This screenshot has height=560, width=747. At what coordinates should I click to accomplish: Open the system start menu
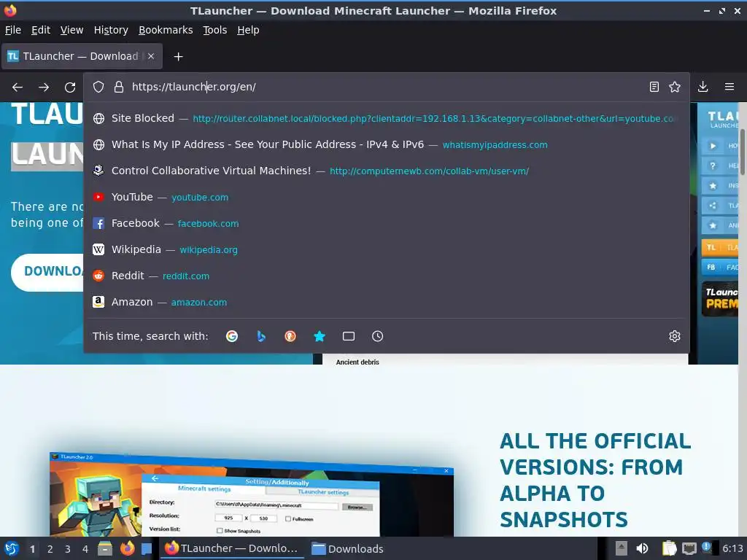point(12,548)
